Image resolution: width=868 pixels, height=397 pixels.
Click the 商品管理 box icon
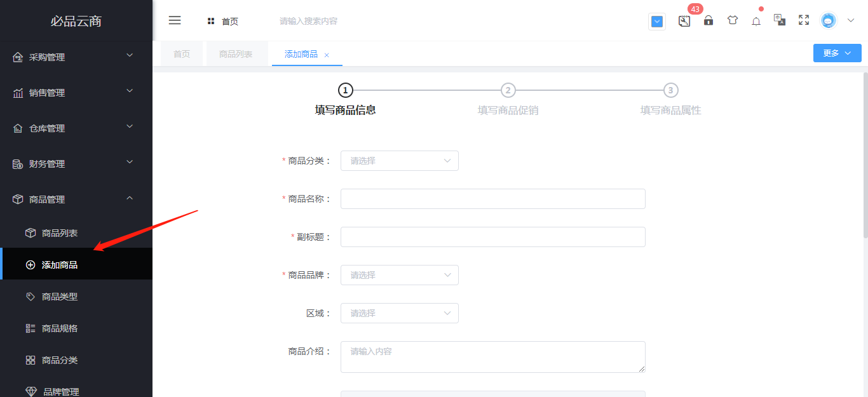[18, 199]
